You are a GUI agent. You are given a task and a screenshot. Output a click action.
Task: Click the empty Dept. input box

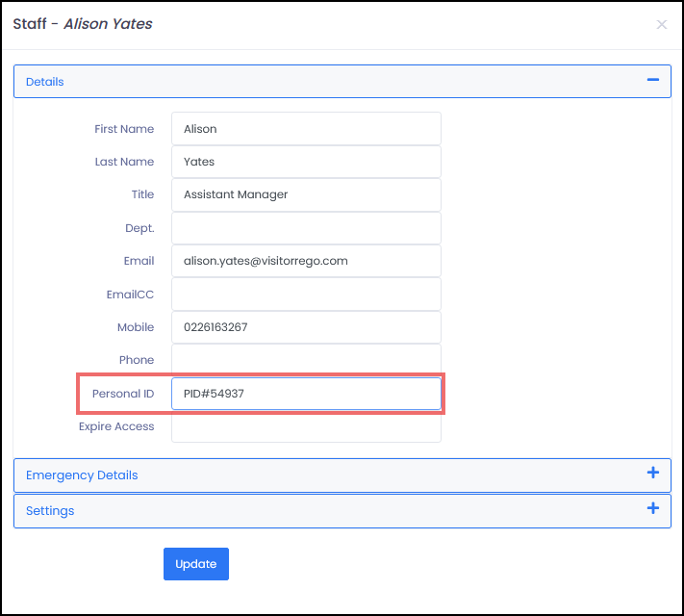click(x=306, y=228)
